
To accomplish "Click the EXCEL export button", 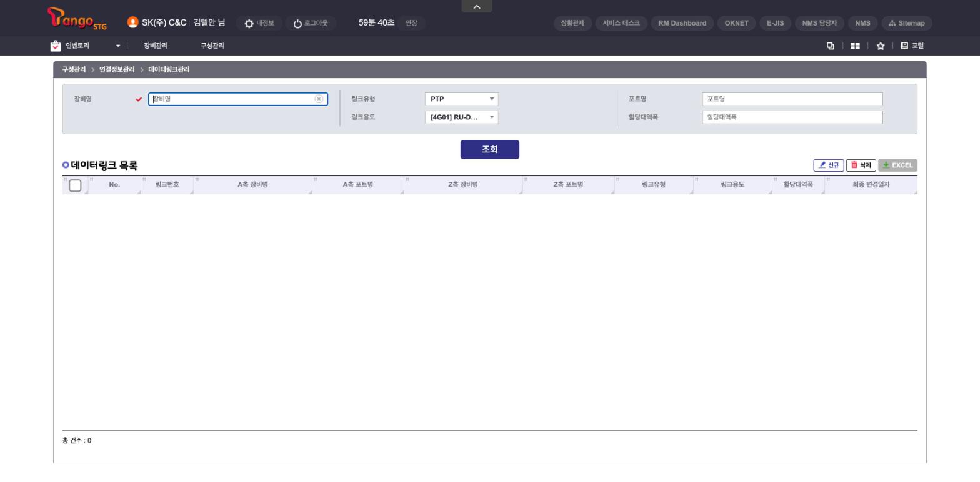I will (897, 165).
